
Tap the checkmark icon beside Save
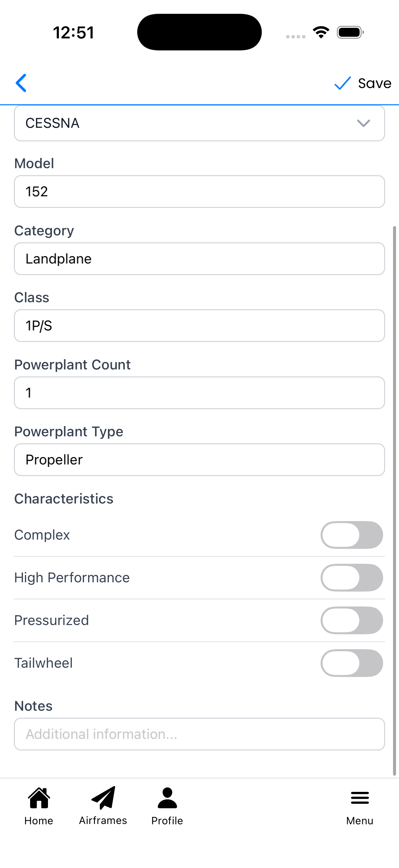point(342,83)
